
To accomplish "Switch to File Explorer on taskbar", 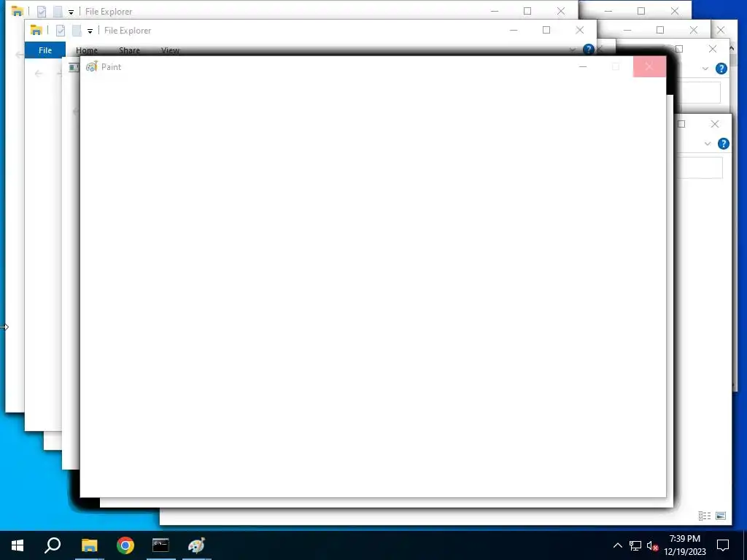I will pyautogui.click(x=89, y=545).
